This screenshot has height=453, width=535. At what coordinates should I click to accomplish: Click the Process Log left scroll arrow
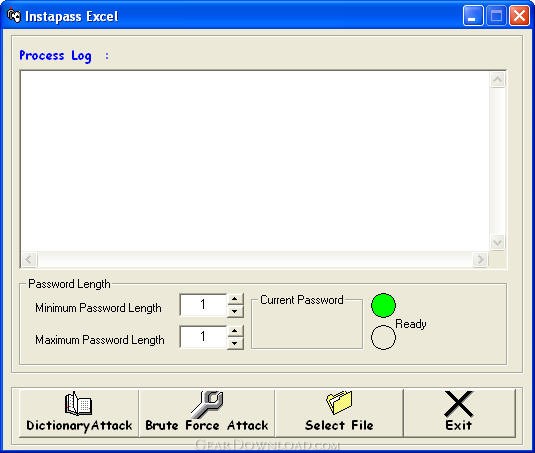[29, 260]
